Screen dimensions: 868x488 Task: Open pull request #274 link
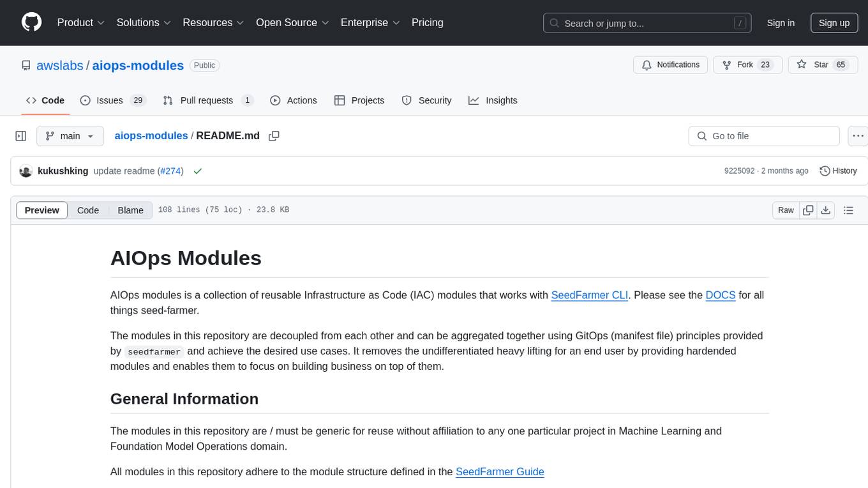170,171
